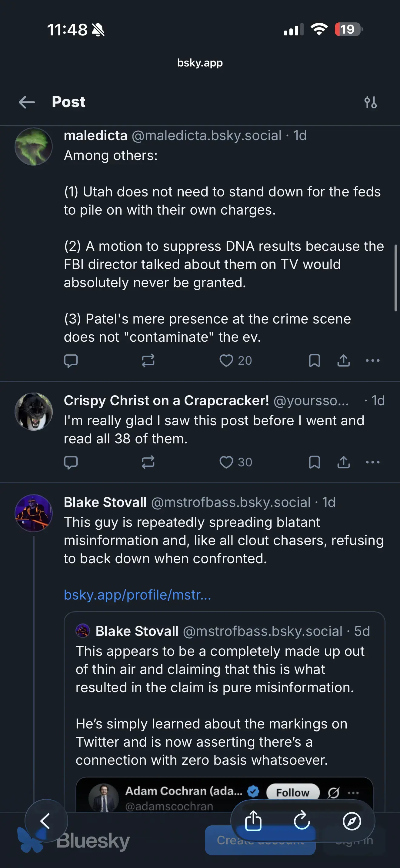Open the bsky.app/profile/mstr... link
The image size is (400, 868).
137,595
